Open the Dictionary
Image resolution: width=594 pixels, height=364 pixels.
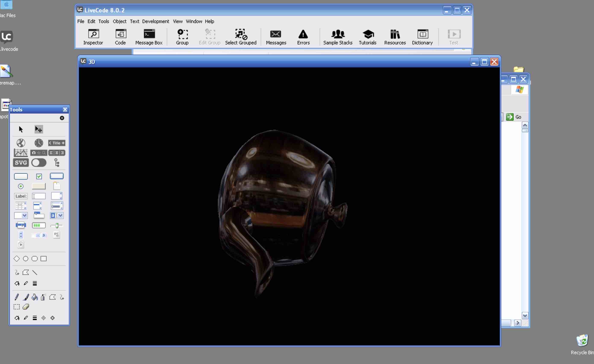tap(422, 37)
